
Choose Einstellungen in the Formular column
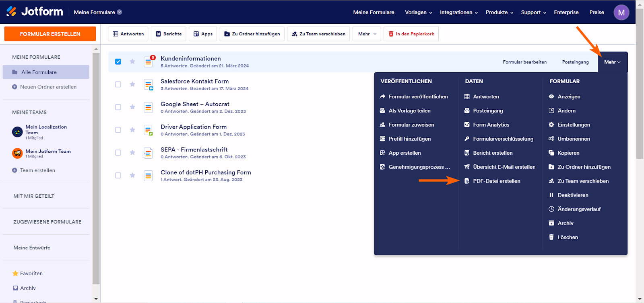[570, 125]
